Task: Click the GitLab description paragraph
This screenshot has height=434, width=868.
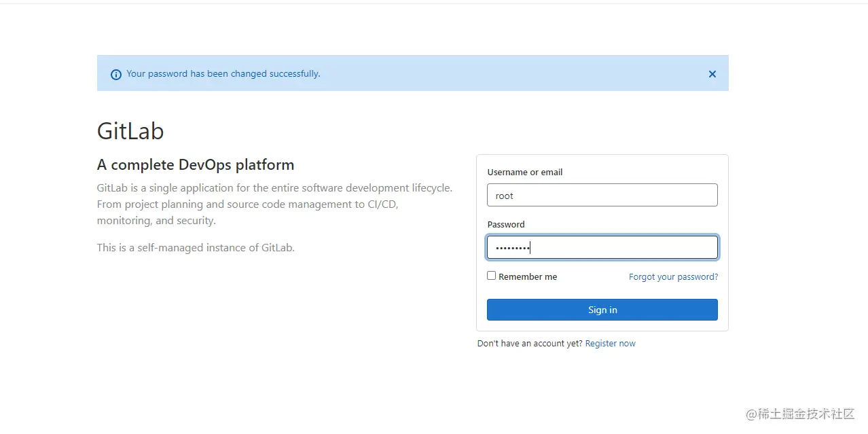Action: coord(274,204)
